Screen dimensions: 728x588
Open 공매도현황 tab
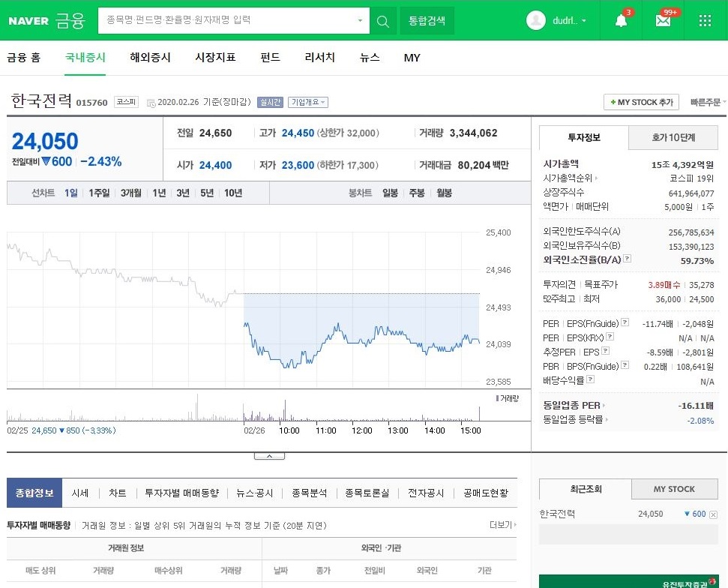click(486, 493)
